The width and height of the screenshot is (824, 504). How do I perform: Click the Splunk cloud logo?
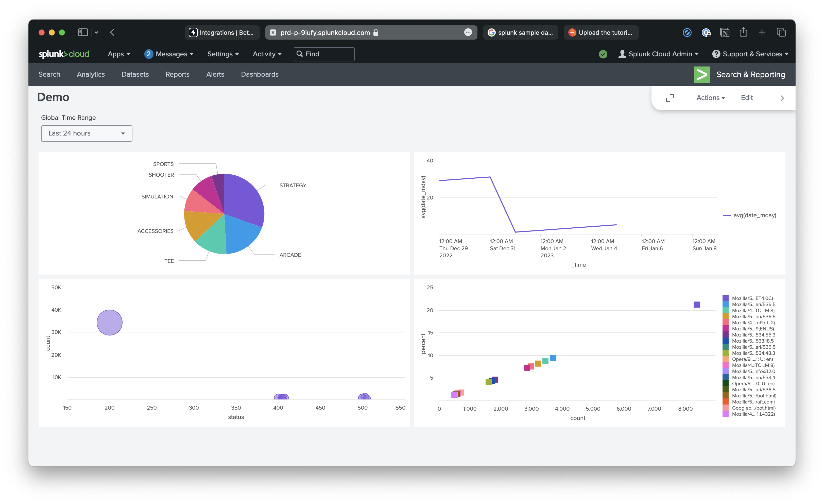point(64,54)
